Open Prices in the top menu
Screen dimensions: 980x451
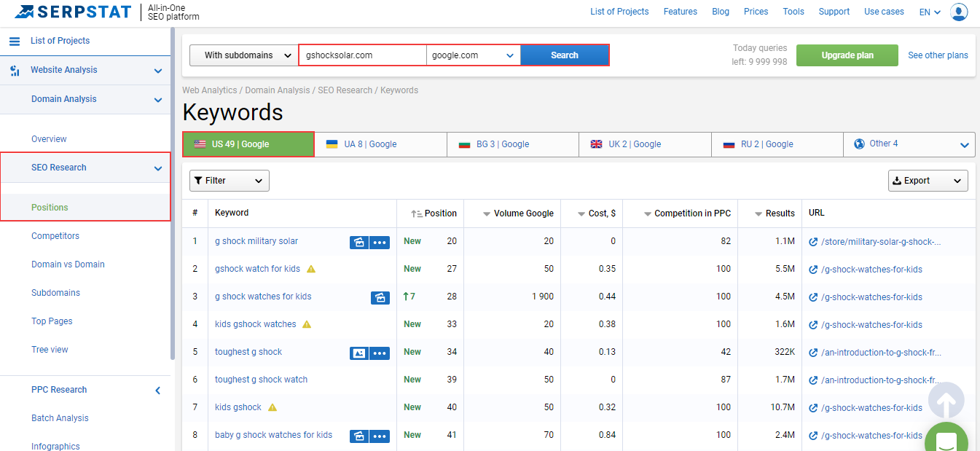[756, 12]
